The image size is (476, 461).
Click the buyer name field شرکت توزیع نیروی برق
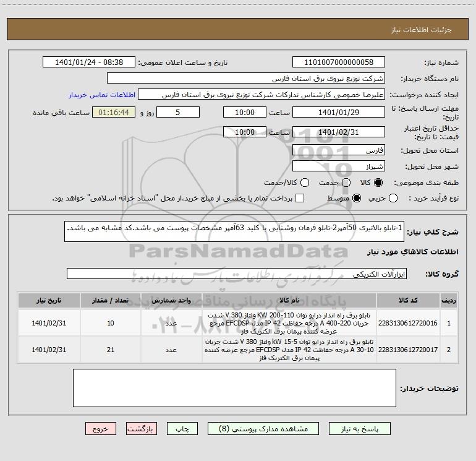point(246,78)
